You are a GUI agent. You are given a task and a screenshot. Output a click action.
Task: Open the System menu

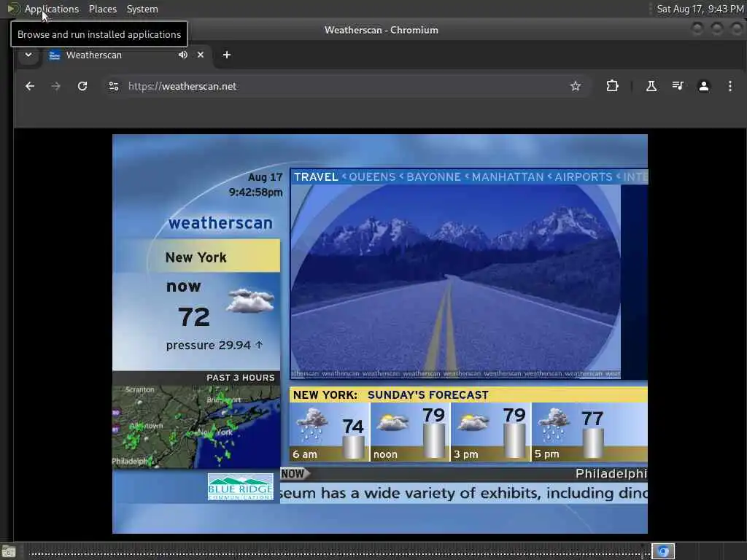[x=142, y=9]
